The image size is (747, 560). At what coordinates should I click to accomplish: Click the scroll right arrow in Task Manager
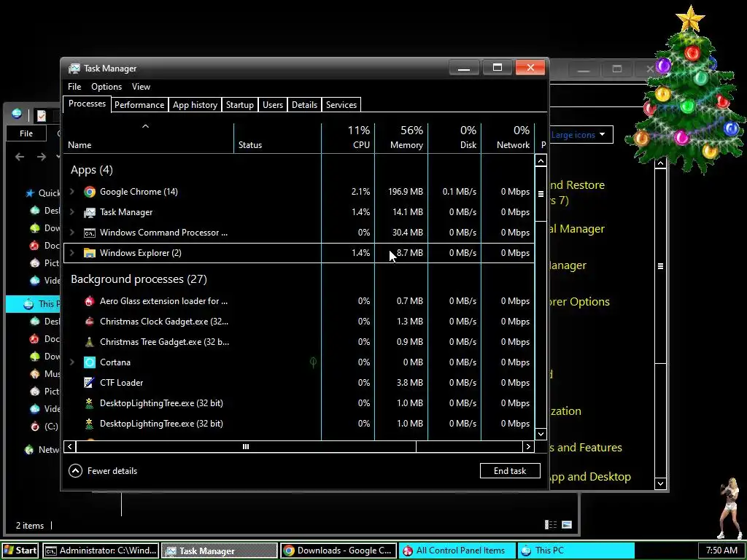coord(528,447)
